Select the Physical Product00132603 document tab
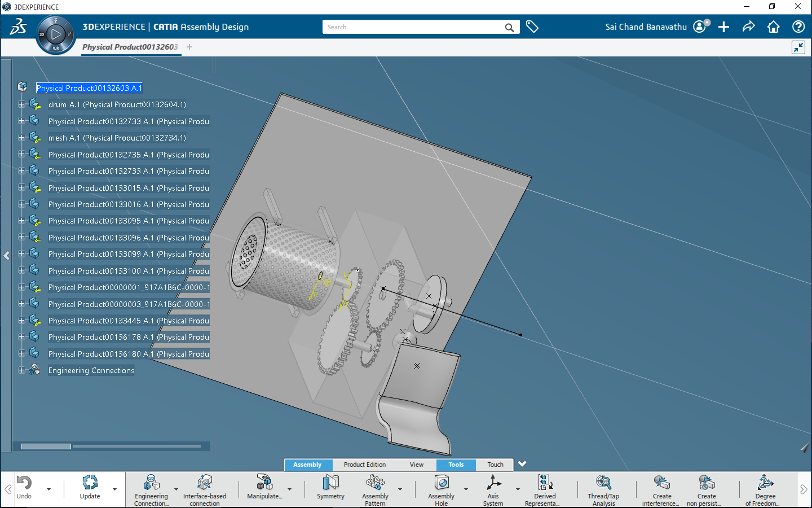The image size is (812, 508). 130,47
